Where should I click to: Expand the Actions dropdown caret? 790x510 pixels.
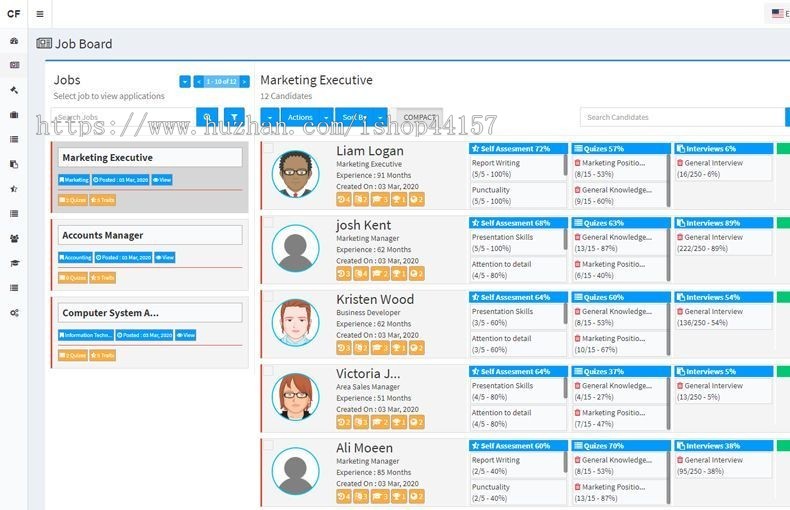(326, 117)
